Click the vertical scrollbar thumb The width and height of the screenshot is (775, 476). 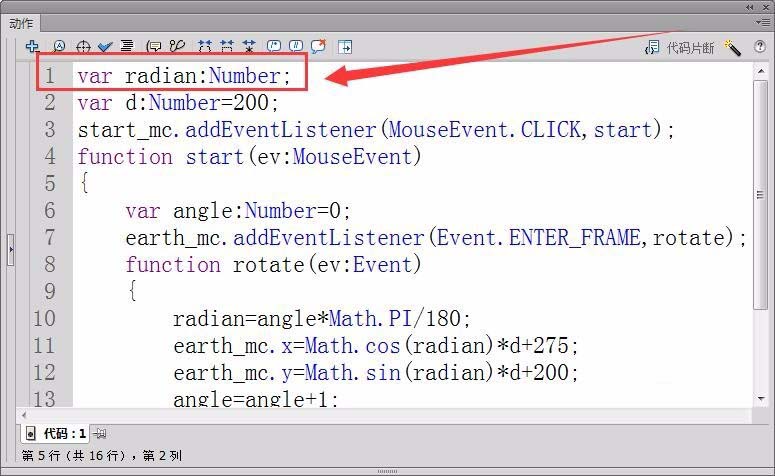[760, 195]
